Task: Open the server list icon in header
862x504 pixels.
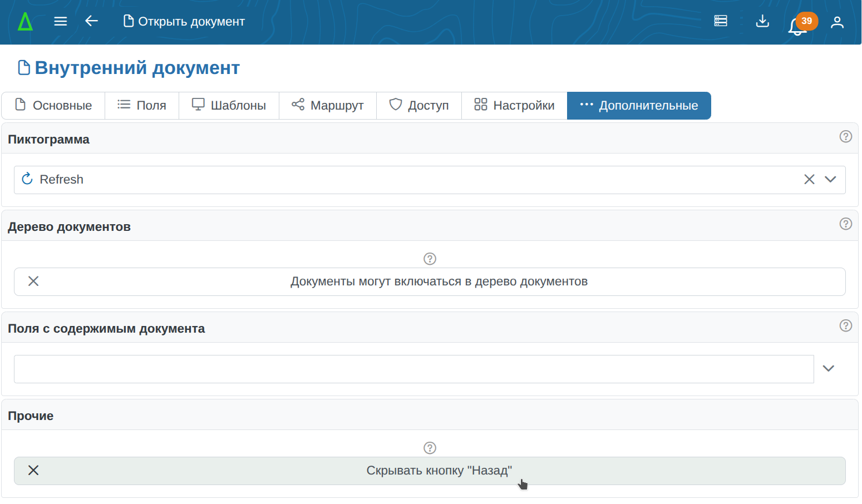Action: 721,21
